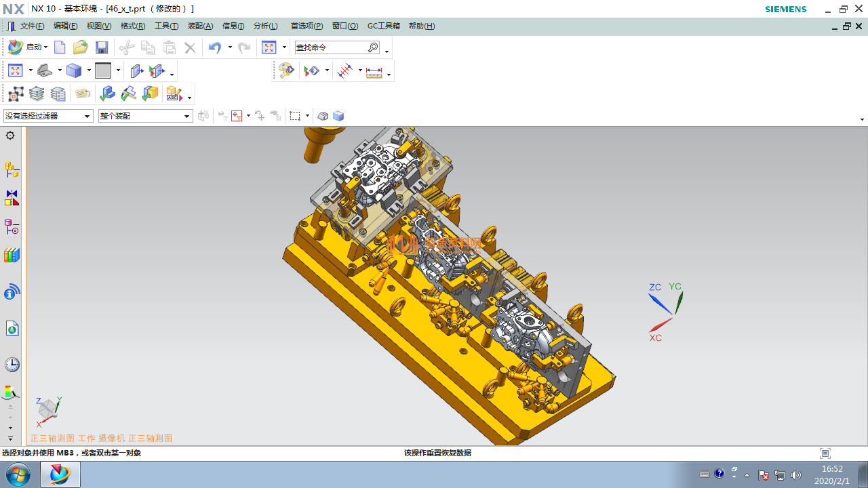This screenshot has width=868, height=488.
Task: Open the 文件(F) menu
Action: [31, 26]
